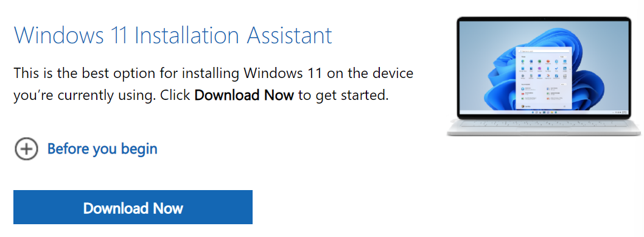This screenshot has width=644, height=237.
Task: Select the Windows 11 Installation Assistant heading
Action: (x=173, y=35)
